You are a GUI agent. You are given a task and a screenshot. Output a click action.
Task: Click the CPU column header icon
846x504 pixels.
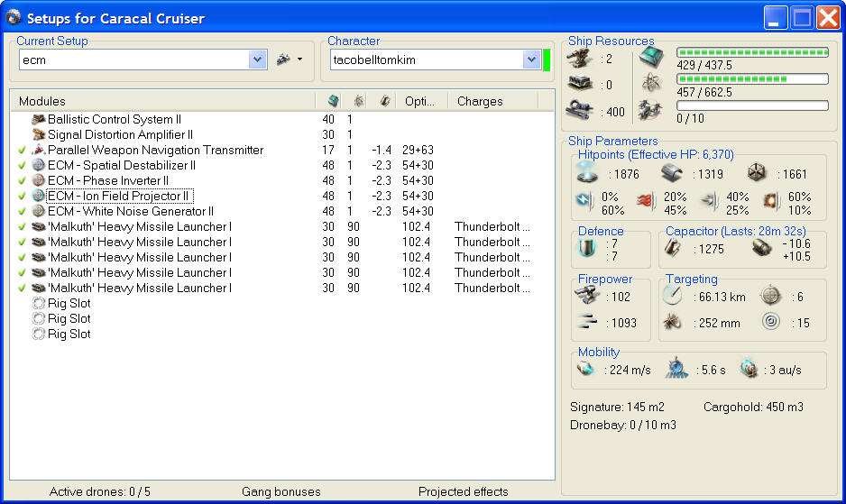tap(333, 101)
